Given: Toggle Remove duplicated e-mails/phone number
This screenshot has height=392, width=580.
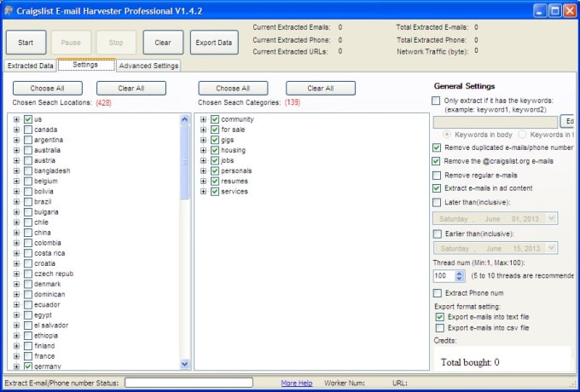Looking at the screenshot, I should point(437,147).
